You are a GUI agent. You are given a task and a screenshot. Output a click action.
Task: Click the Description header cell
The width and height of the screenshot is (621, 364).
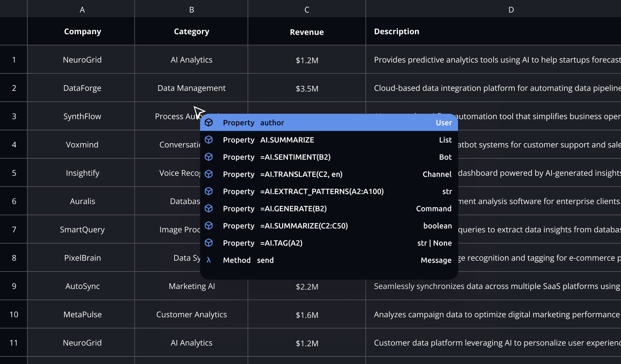(494, 31)
